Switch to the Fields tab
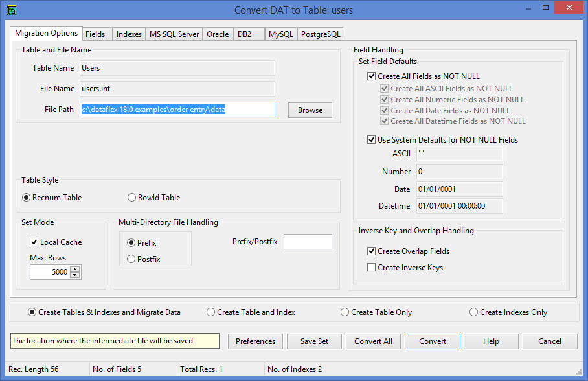Image resolution: width=588 pixels, height=381 pixels. click(95, 34)
